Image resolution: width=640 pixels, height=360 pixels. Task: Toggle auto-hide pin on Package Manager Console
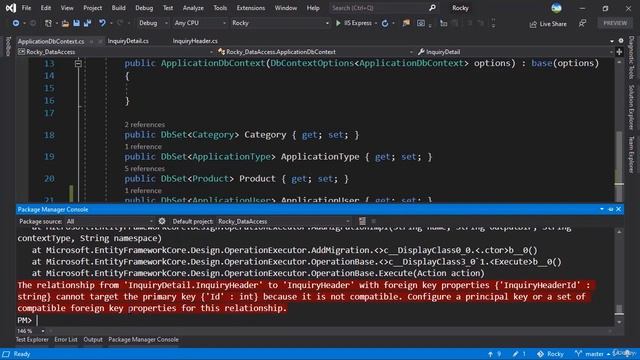pos(611,209)
